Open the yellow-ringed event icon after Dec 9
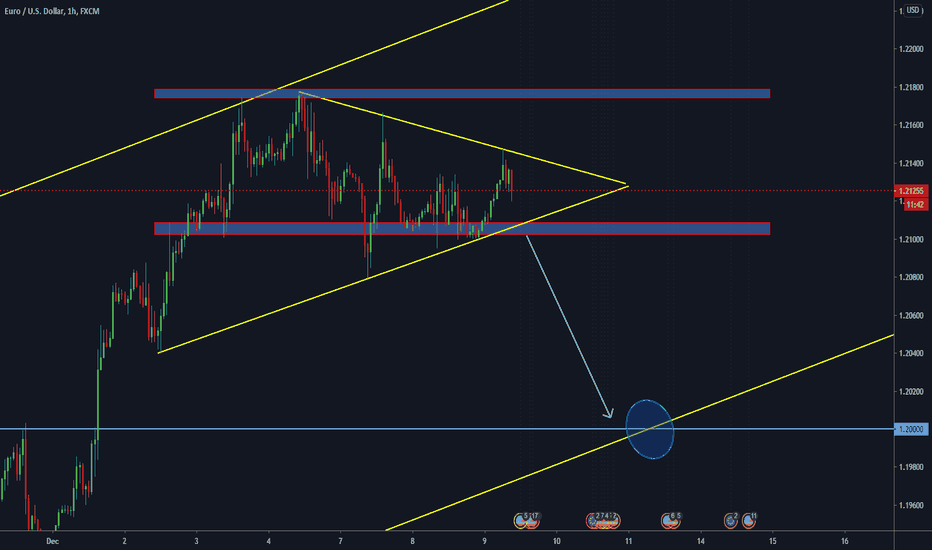The image size is (932, 550). [x=520, y=521]
